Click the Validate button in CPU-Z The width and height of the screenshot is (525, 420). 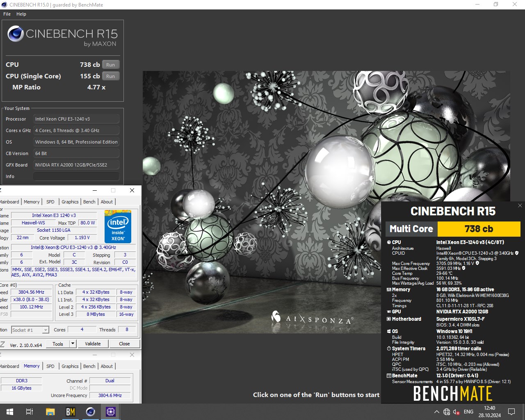tap(93, 344)
